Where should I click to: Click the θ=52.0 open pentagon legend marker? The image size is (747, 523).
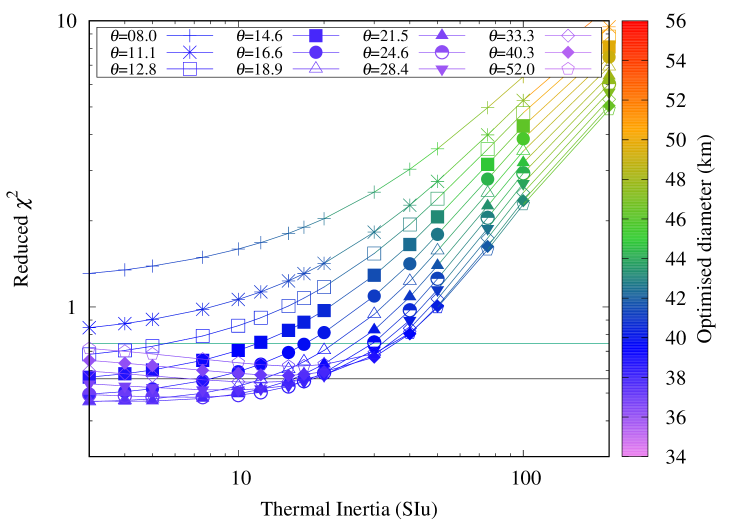click(568, 69)
